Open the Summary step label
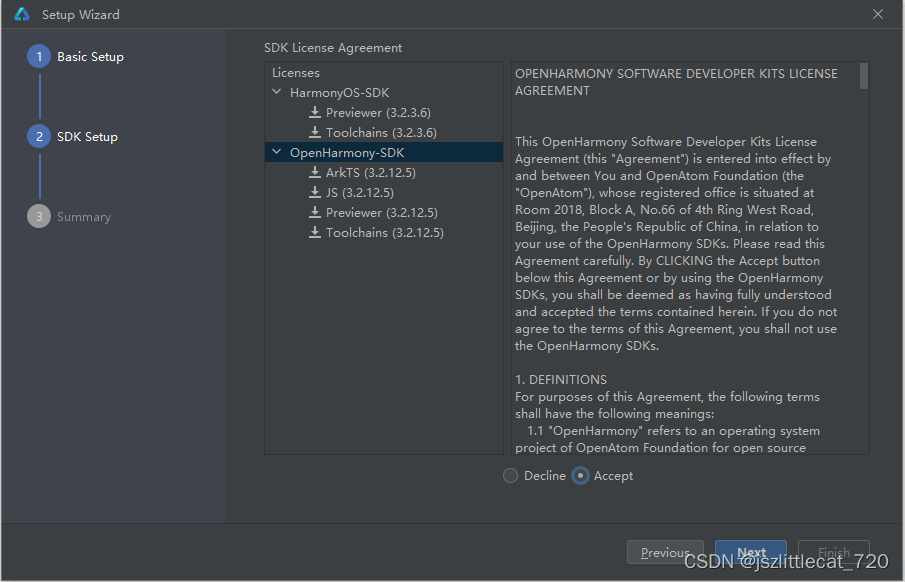The width and height of the screenshot is (905, 582). 84,217
